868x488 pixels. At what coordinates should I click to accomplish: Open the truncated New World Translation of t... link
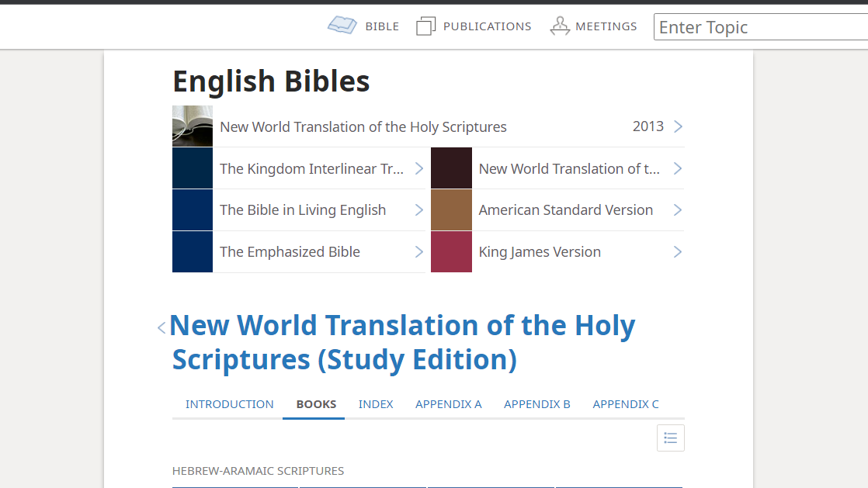[569, 169]
